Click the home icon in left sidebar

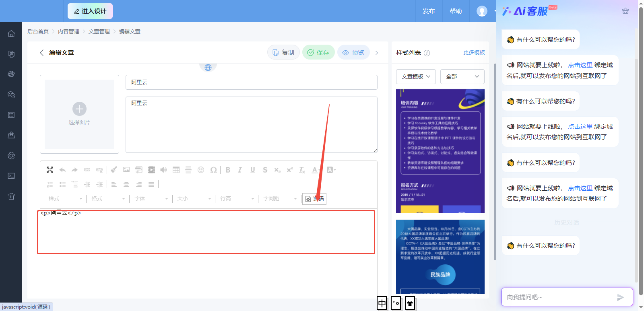coord(11,34)
